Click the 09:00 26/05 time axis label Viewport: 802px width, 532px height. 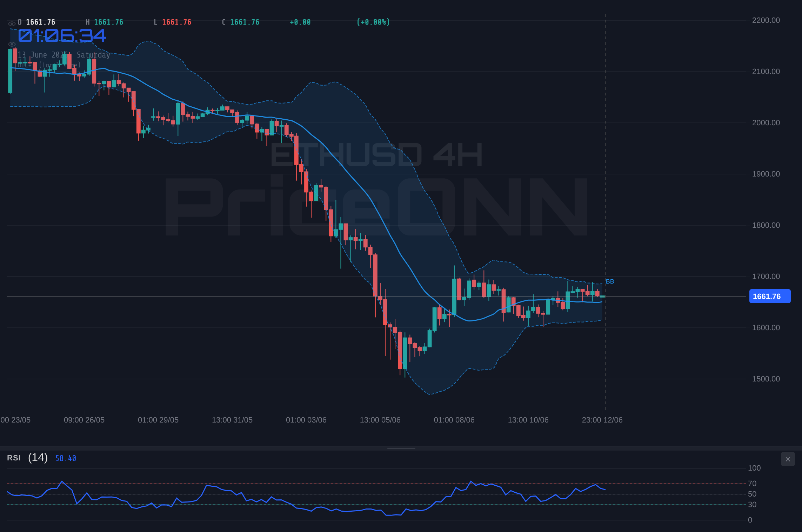coord(84,420)
